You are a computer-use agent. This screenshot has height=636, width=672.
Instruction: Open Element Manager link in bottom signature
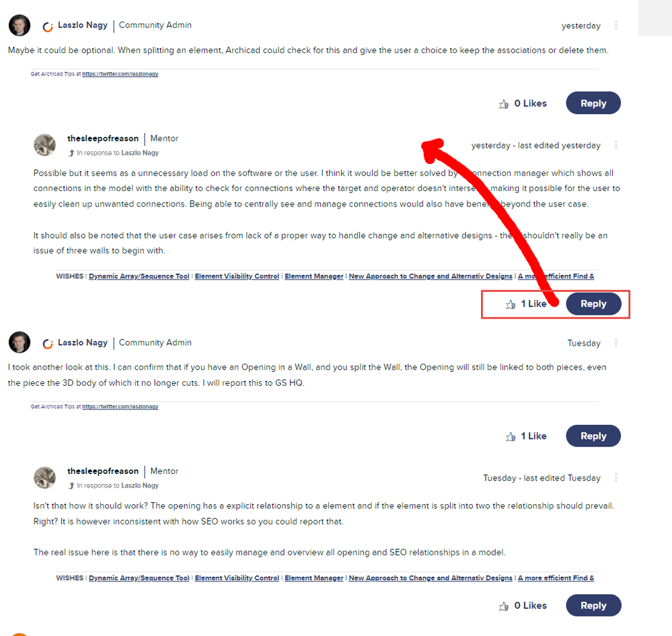tap(314, 578)
